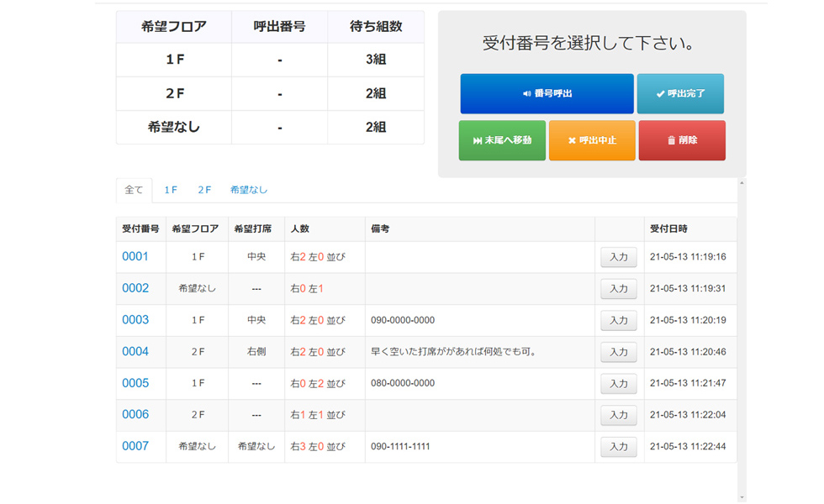The height and width of the screenshot is (504, 824).
Task: Click remark 080-0000-0000 in row 0005
Action: click(x=403, y=383)
